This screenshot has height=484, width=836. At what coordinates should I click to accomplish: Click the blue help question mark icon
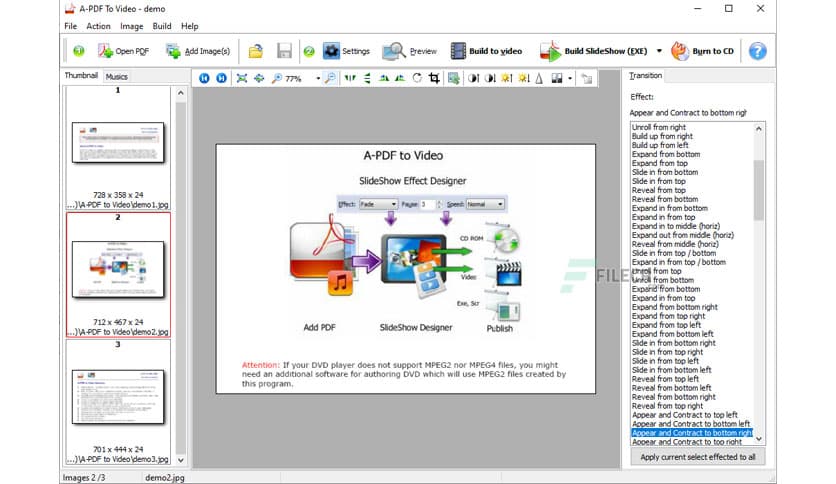(758, 51)
